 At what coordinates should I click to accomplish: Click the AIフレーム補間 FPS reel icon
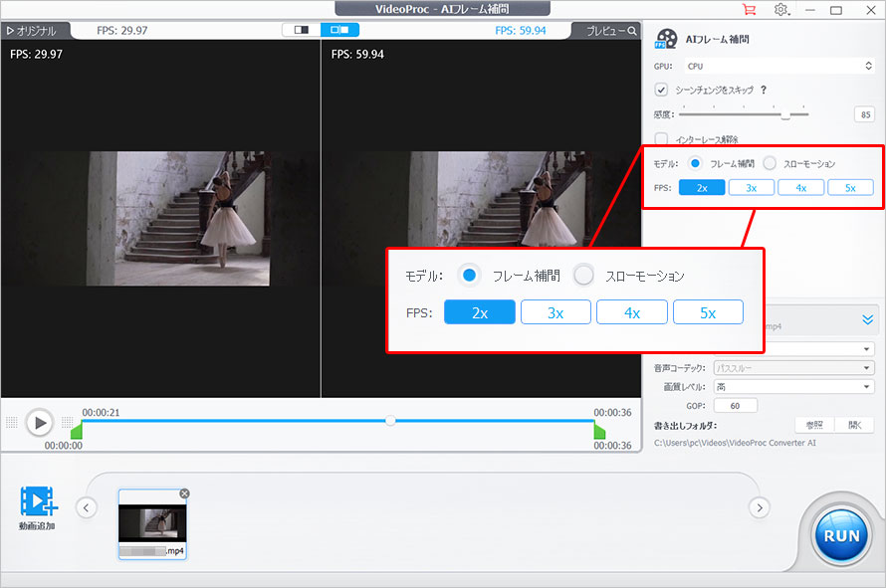665,40
